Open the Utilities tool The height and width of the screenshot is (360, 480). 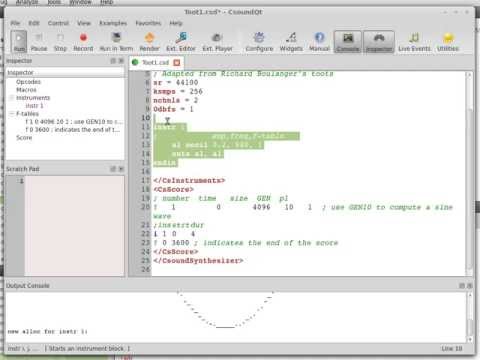(448, 41)
